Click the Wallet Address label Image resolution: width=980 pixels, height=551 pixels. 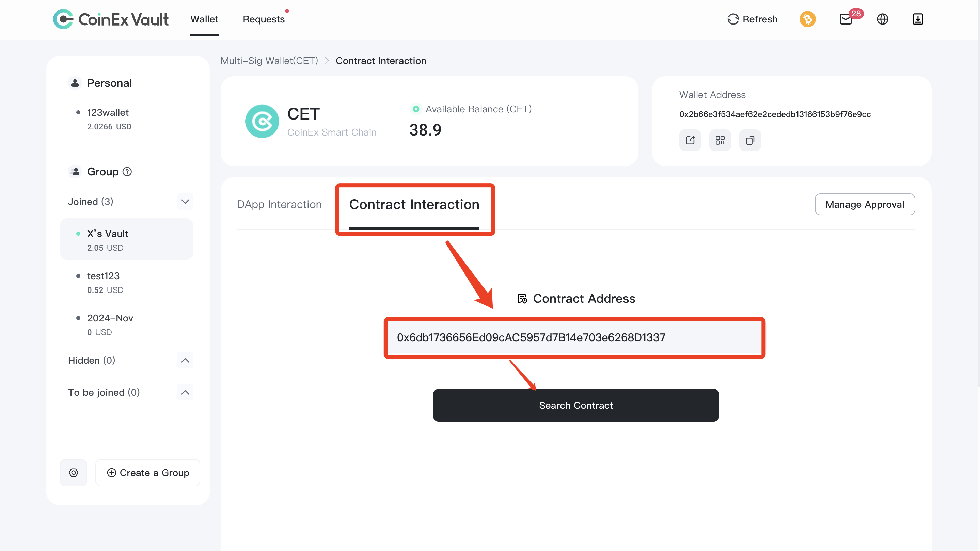pyautogui.click(x=713, y=95)
